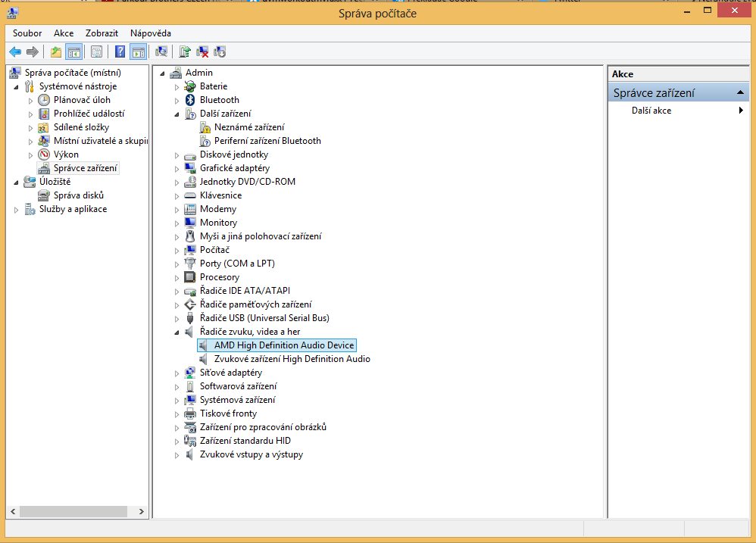Image resolution: width=756 pixels, height=543 pixels.
Task: Expand the Služby a aplikace node
Action: (17, 210)
